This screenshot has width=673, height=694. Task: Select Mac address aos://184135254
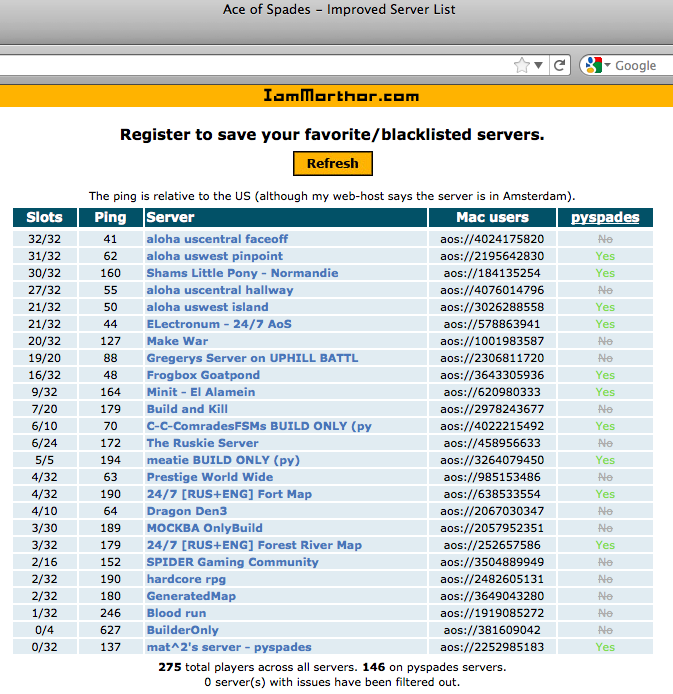492,273
